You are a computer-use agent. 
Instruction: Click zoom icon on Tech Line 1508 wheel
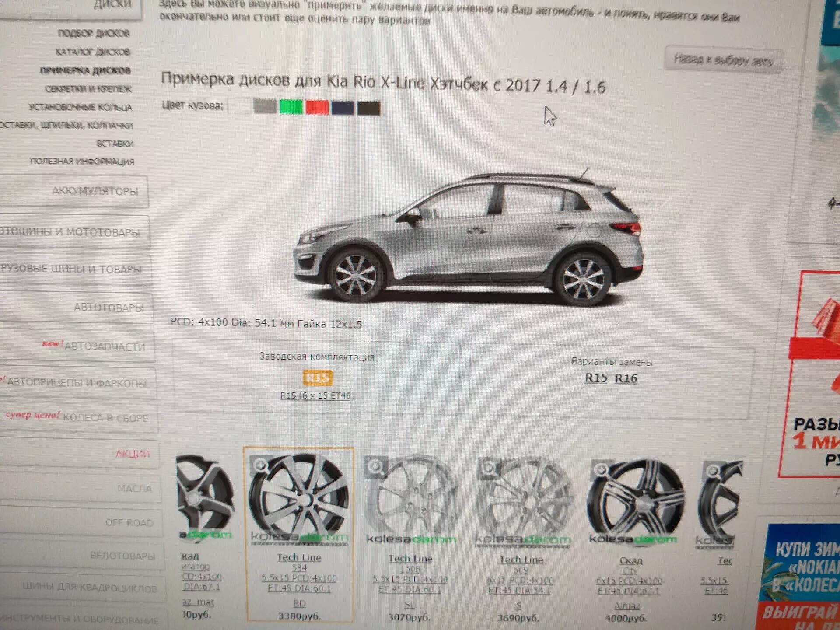point(376,467)
